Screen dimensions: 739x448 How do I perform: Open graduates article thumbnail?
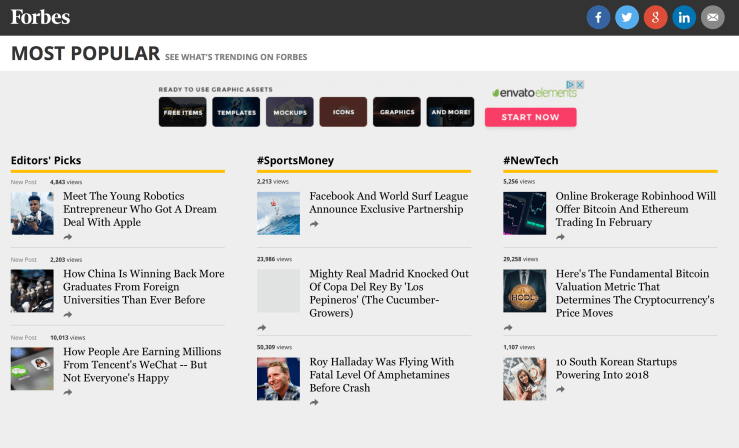click(x=32, y=291)
